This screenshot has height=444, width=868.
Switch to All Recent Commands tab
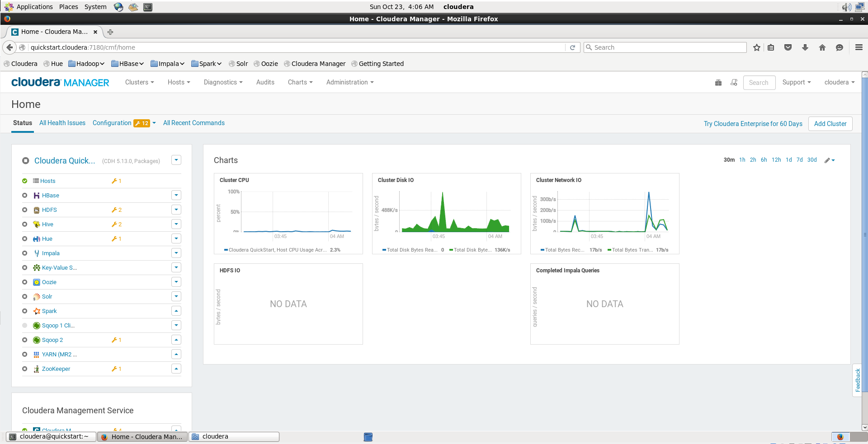[x=193, y=123]
